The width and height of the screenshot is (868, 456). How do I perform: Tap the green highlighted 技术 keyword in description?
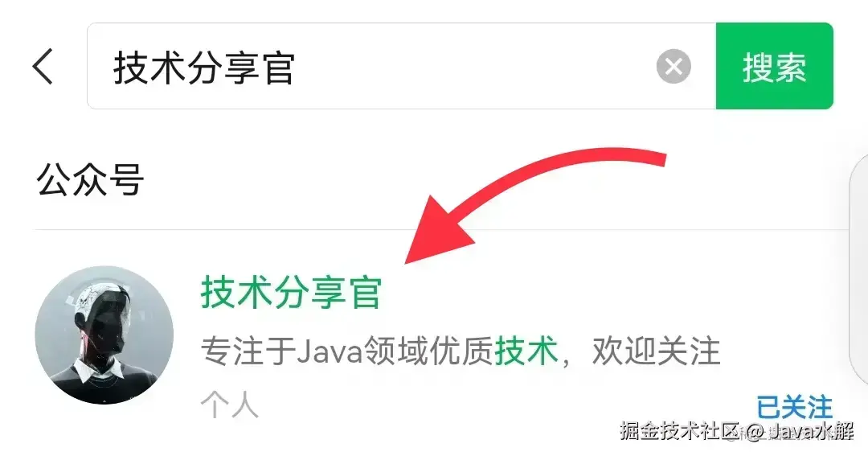pos(526,351)
